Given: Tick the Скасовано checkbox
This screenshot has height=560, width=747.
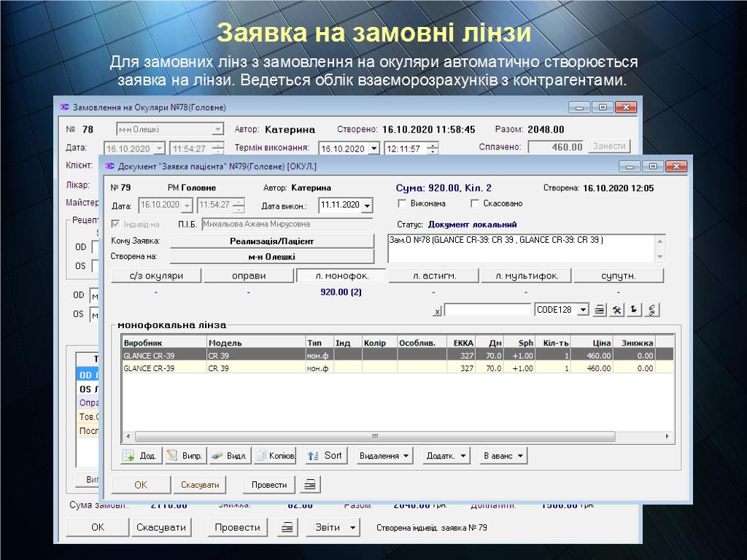Looking at the screenshot, I should pyautogui.click(x=476, y=203).
